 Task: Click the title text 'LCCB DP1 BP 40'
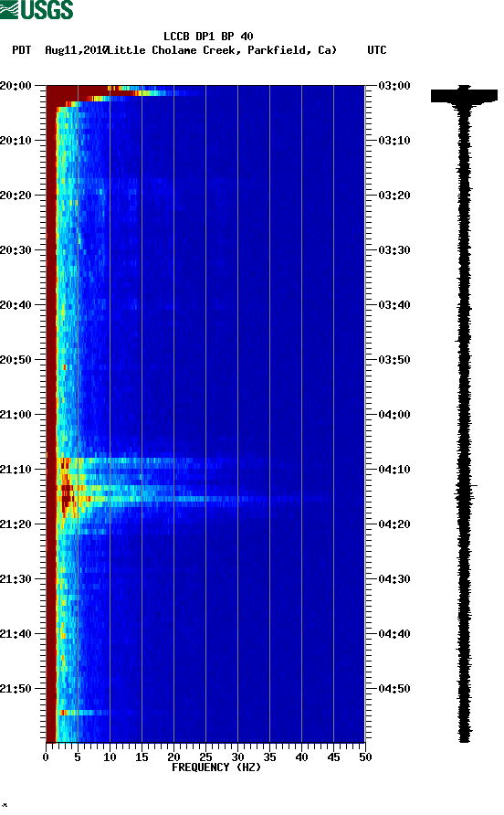click(208, 37)
